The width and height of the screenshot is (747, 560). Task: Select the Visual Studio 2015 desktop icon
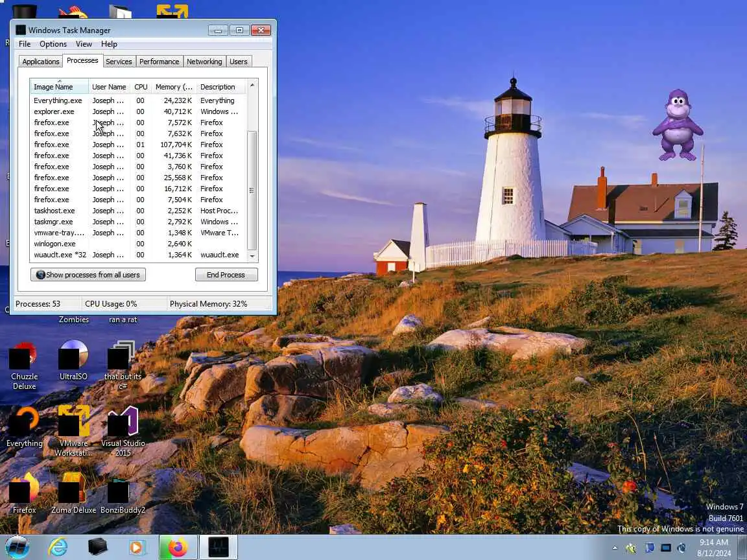pos(123,432)
